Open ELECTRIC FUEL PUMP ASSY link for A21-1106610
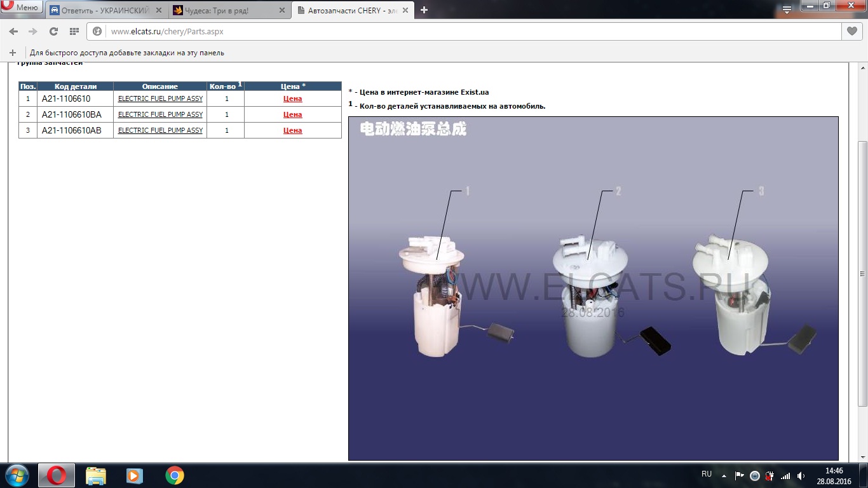868x488 pixels. [160, 98]
